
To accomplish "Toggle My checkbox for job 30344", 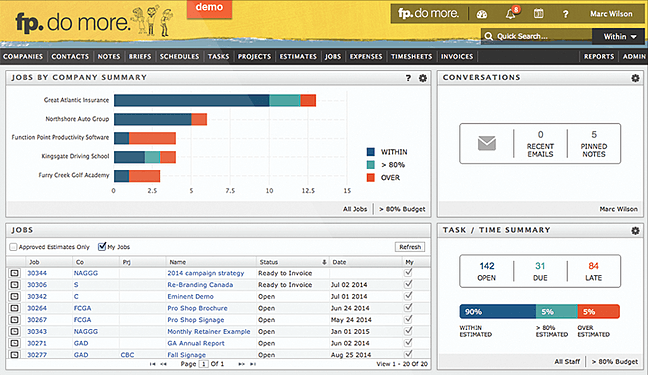I will click(x=408, y=272).
